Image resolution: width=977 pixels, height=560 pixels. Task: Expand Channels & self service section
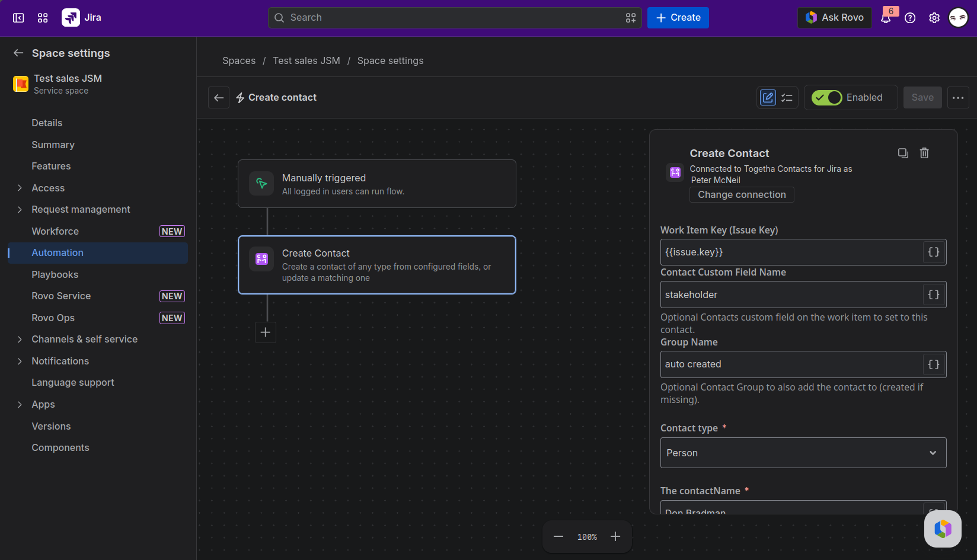(x=20, y=339)
